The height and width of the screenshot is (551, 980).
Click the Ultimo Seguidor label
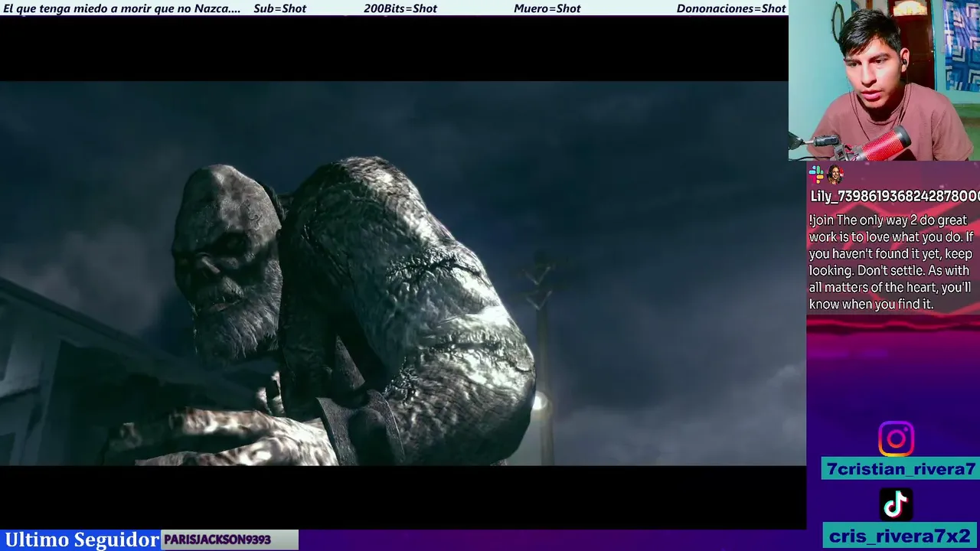[x=82, y=540]
